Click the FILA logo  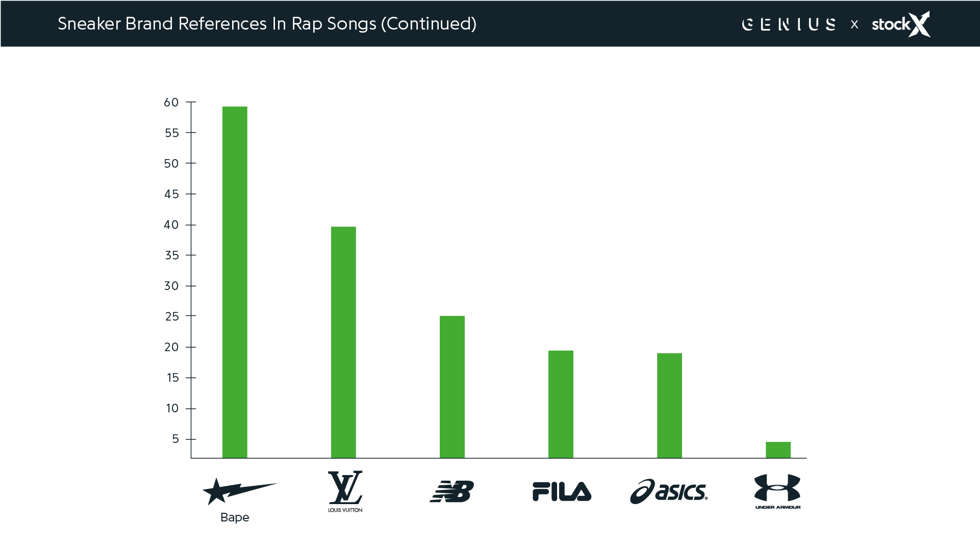562,491
